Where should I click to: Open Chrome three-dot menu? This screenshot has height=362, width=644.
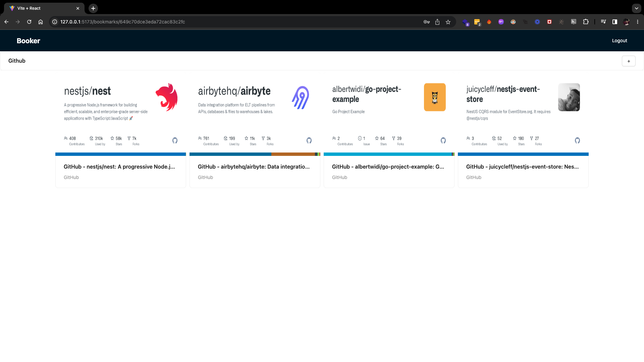coord(638,22)
